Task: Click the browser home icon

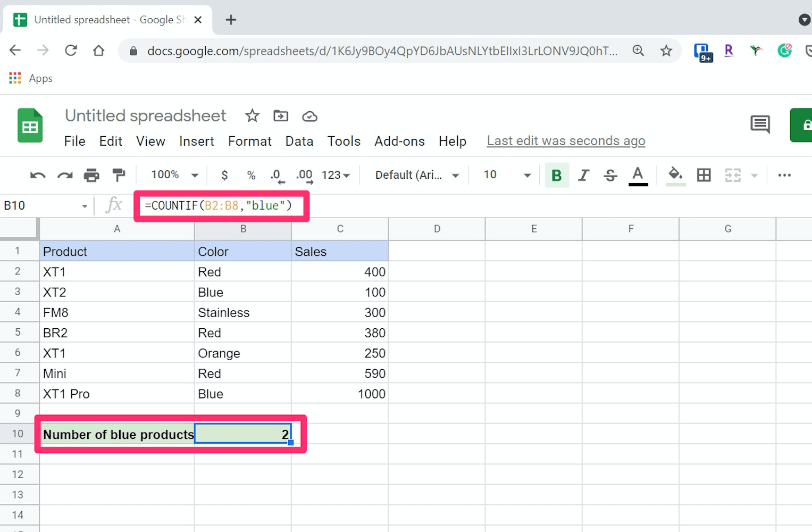Action: pyautogui.click(x=98, y=51)
